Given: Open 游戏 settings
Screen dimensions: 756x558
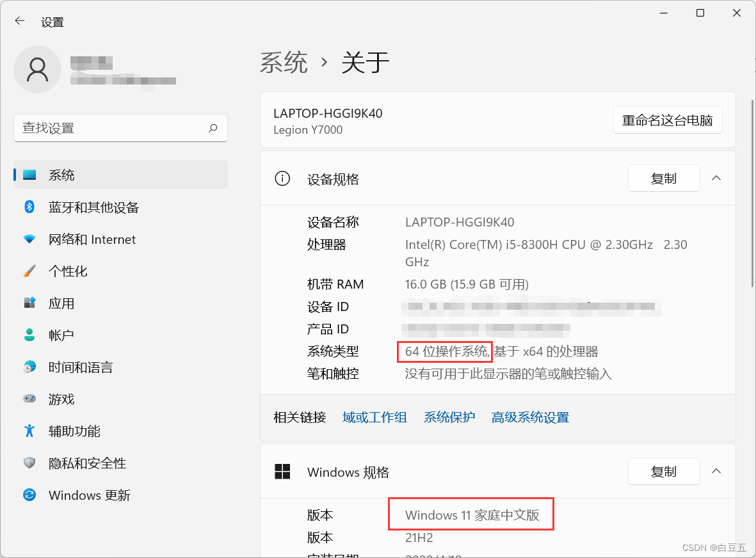Looking at the screenshot, I should coord(120,399).
